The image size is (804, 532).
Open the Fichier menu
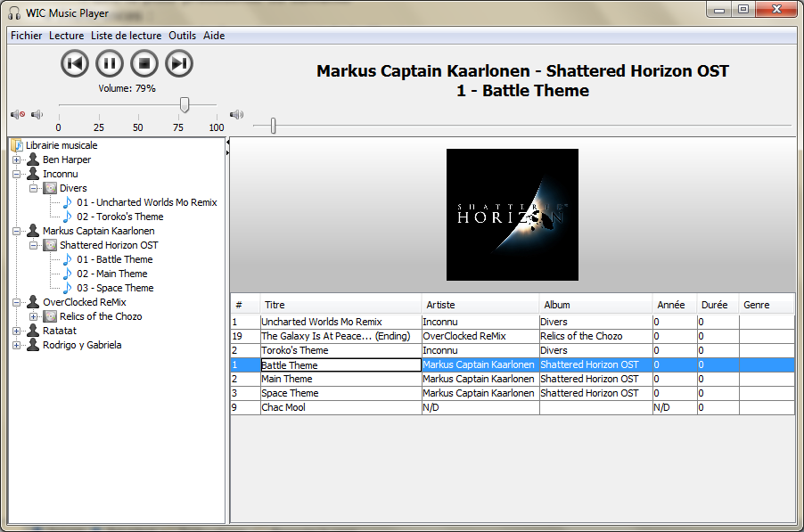click(26, 36)
